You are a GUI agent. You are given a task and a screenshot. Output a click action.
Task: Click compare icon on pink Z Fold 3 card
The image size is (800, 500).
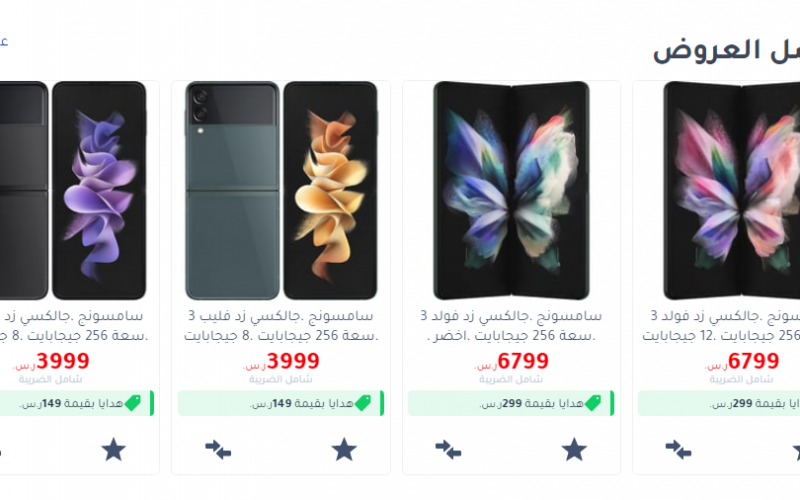tap(678, 450)
